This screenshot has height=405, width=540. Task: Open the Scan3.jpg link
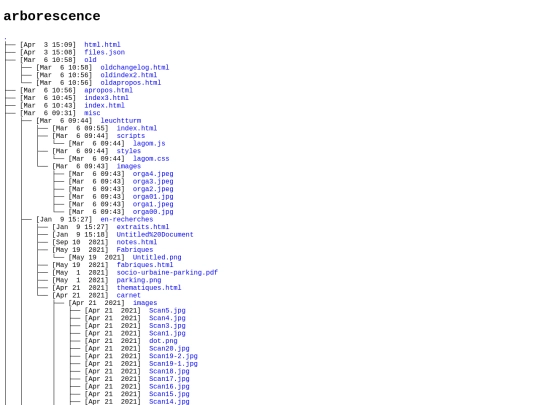(167, 325)
